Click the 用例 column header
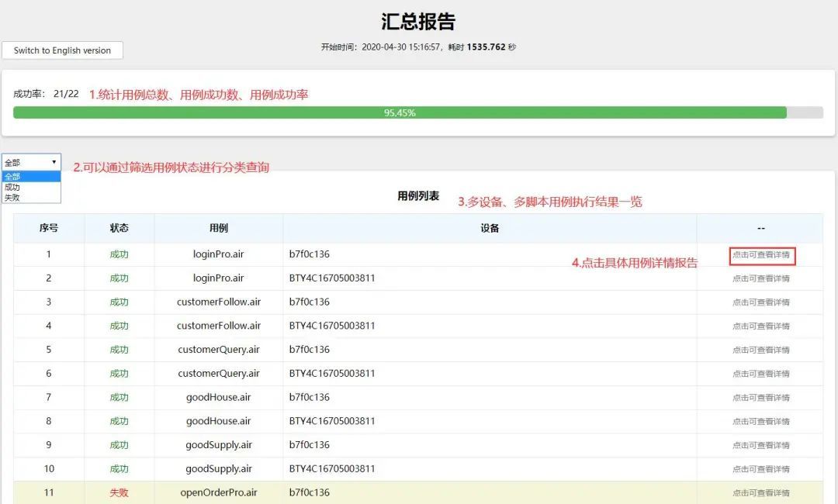838x504 pixels. pos(219,228)
